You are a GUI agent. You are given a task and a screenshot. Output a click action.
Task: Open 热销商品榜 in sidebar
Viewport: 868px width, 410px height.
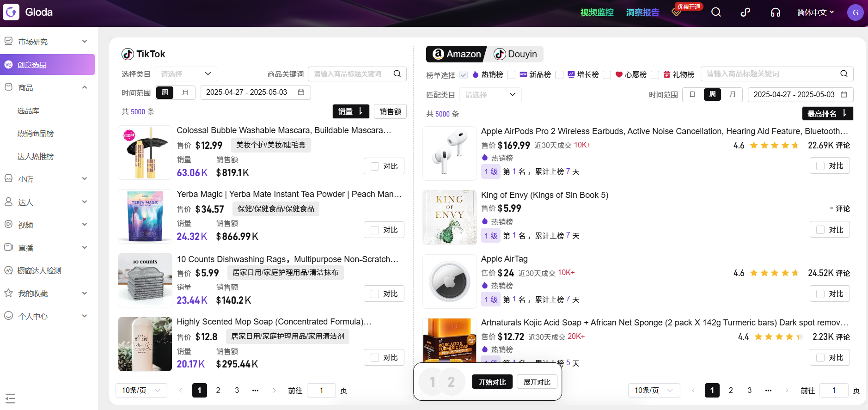tap(36, 134)
